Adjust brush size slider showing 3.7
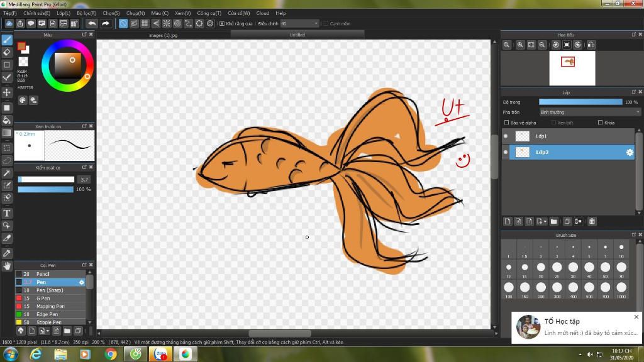644x362 pixels. (46, 179)
